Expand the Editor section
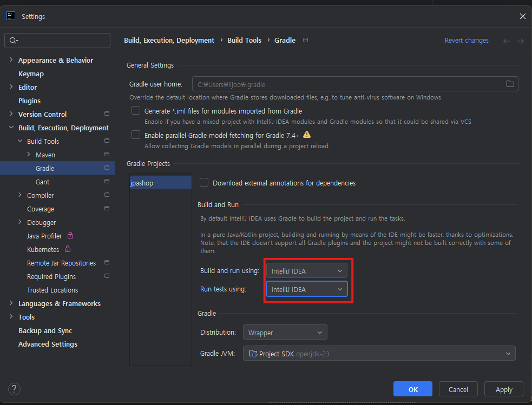The width and height of the screenshot is (532, 405). point(11,87)
